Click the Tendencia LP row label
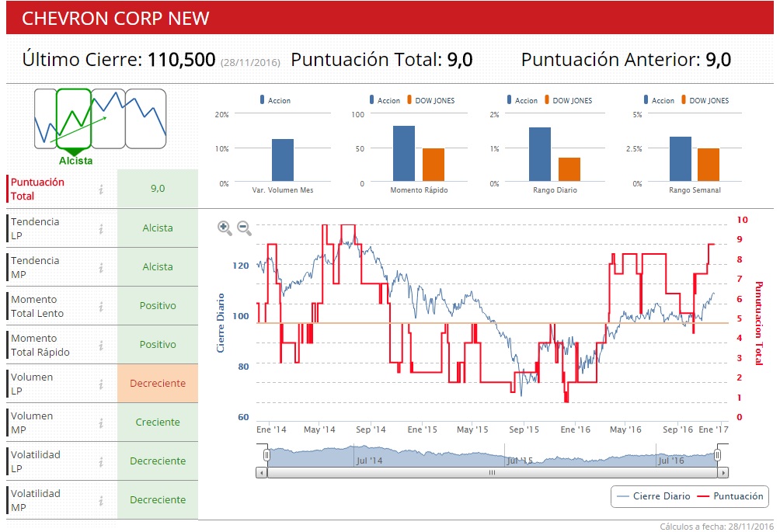 [x=35, y=228]
